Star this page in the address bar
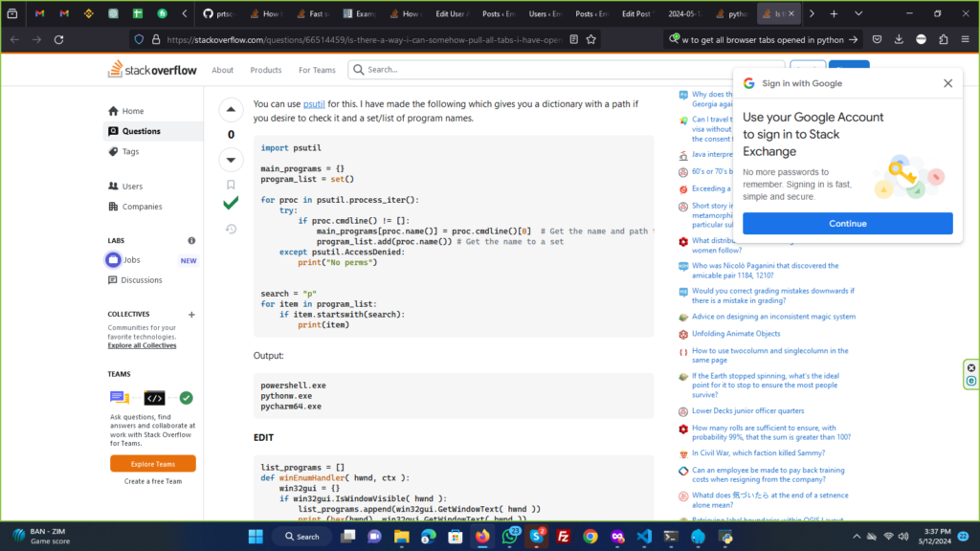 click(x=591, y=39)
